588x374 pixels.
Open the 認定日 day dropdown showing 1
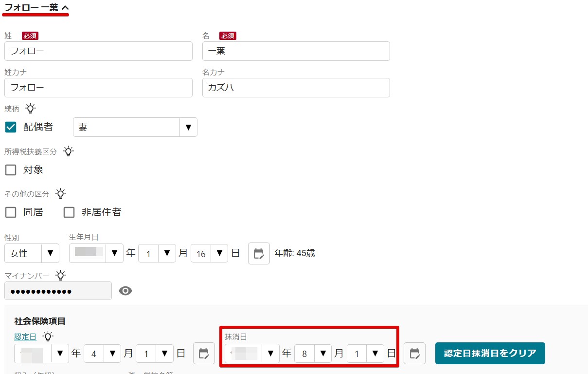point(154,354)
